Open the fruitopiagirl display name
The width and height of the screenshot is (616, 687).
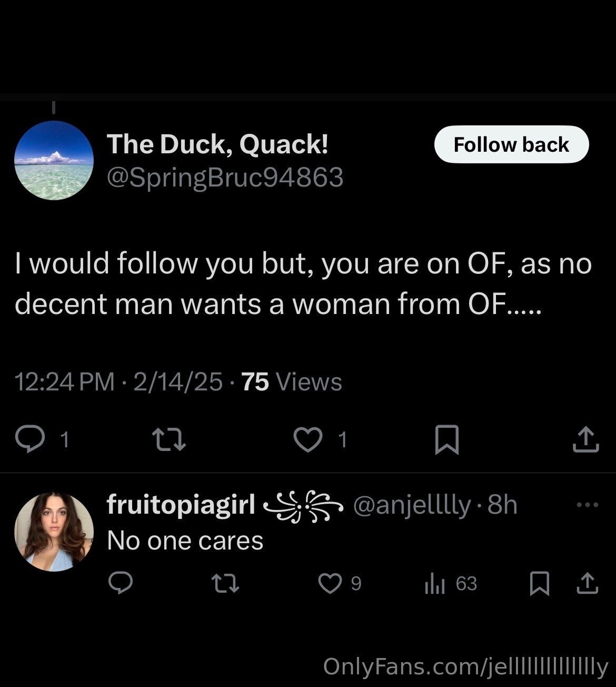point(181,505)
